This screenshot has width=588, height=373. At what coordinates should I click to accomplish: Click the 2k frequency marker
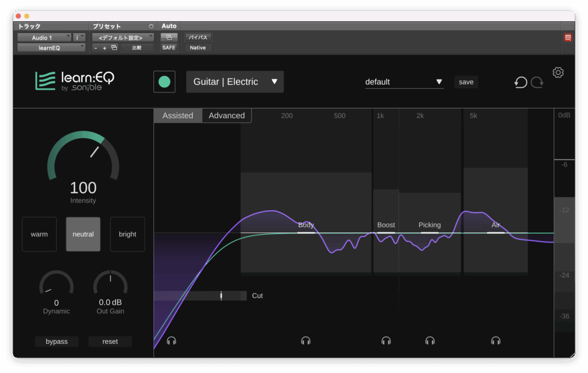(x=420, y=116)
